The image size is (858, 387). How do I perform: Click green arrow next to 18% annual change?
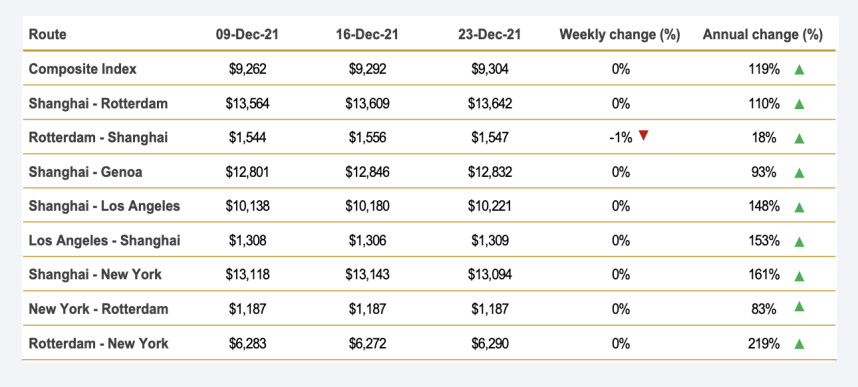(x=799, y=138)
